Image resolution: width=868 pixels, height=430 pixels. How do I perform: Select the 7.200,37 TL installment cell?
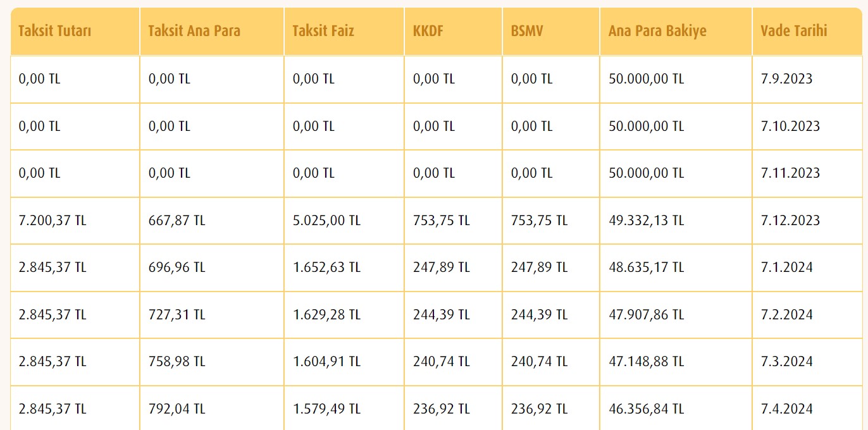point(75,221)
